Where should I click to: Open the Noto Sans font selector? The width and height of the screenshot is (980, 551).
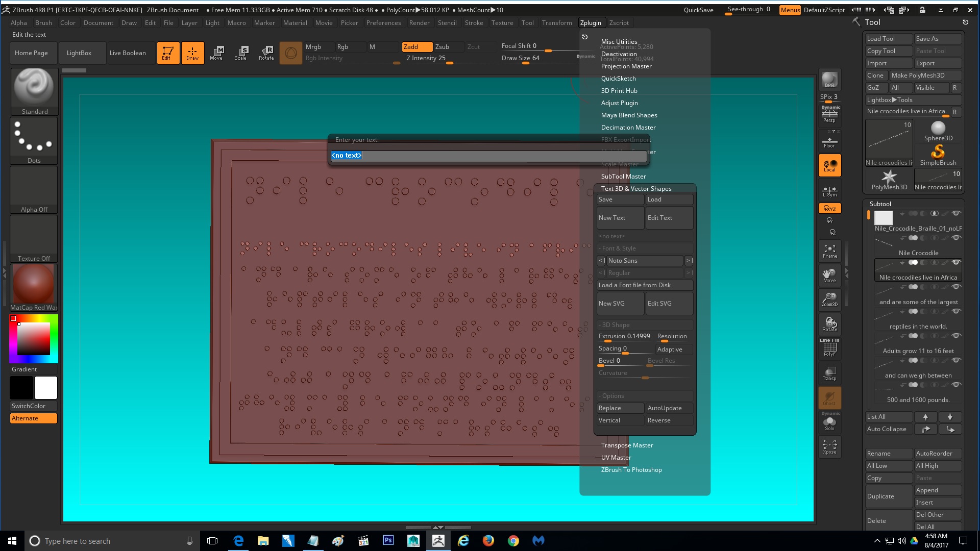[x=645, y=261]
